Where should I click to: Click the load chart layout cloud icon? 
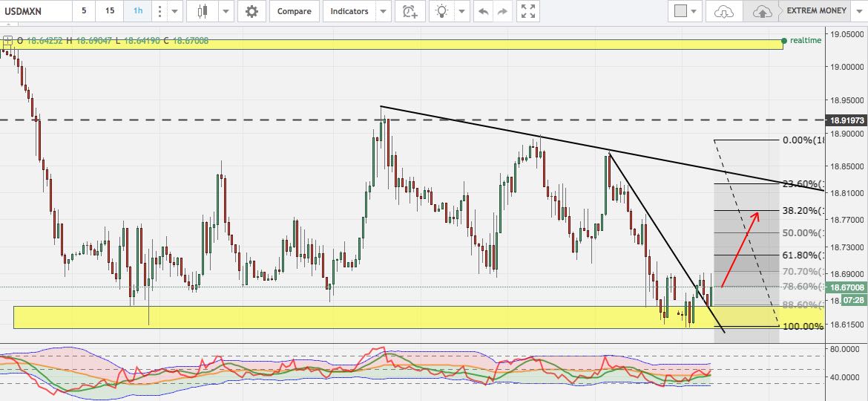724,11
